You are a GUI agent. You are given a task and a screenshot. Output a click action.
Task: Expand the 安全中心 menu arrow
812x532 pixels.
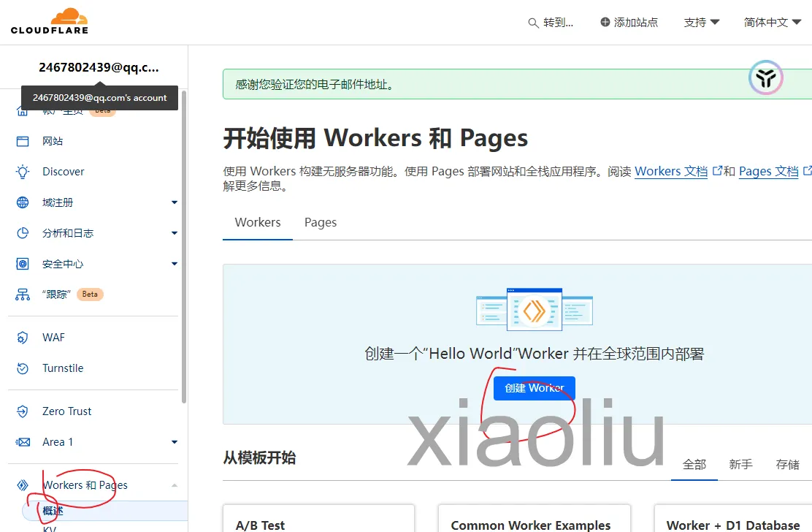point(175,265)
